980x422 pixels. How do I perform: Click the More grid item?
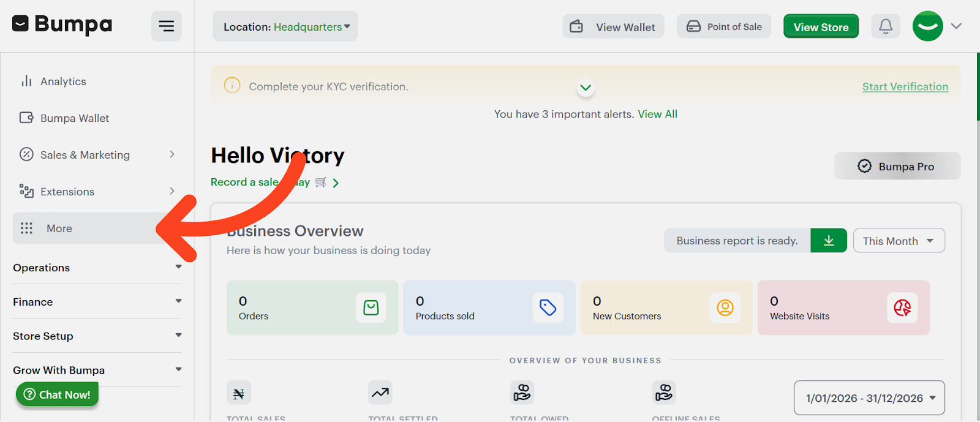(x=97, y=228)
